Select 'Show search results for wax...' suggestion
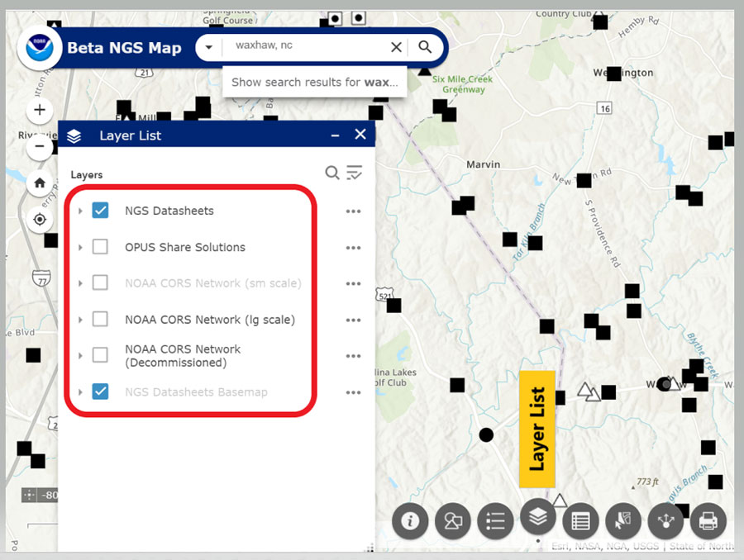Screen dimensions: 744x560 pyautogui.click(x=314, y=83)
